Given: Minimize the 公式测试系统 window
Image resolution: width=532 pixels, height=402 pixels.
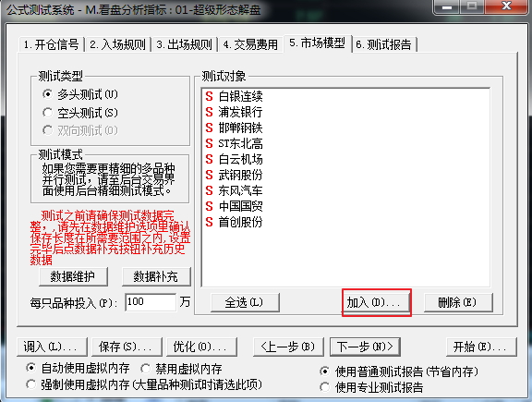Looking at the screenshot, I should tap(447, 6).
